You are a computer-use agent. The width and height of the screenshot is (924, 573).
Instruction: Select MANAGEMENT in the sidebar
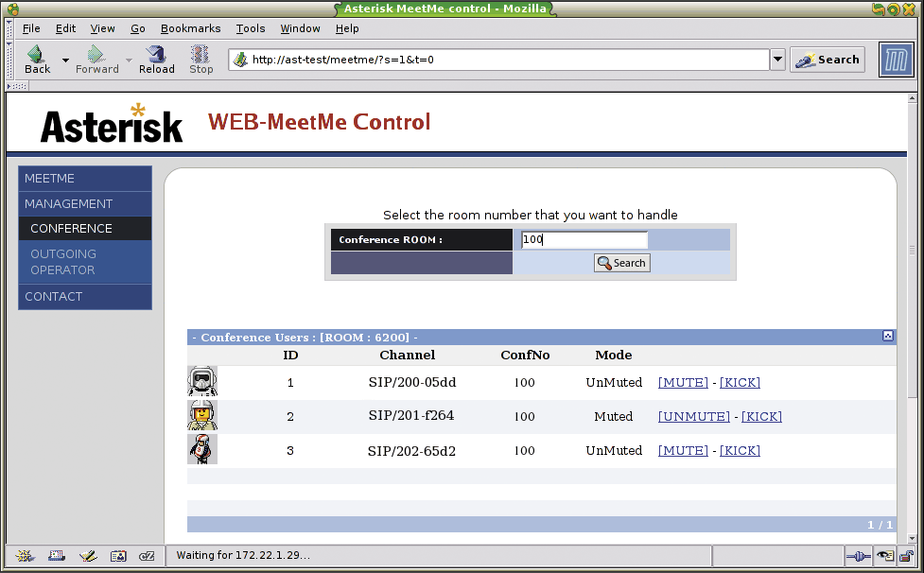(x=85, y=203)
